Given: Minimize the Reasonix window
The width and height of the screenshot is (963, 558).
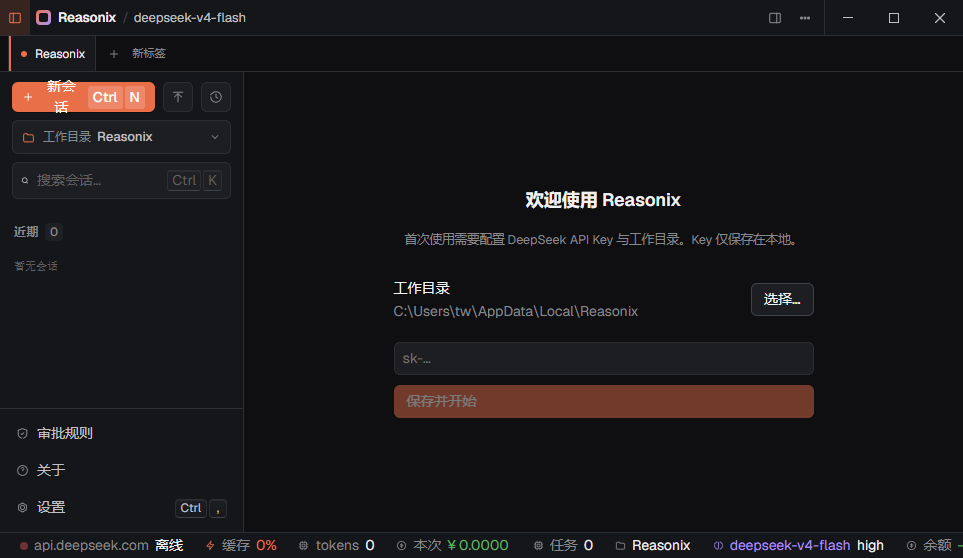Looking at the screenshot, I should click(848, 18).
